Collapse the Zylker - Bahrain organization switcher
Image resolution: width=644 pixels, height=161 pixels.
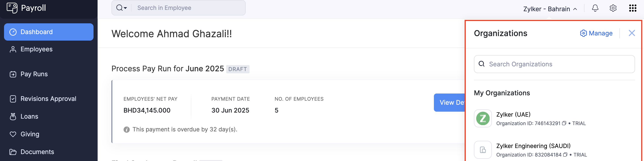(550, 9)
